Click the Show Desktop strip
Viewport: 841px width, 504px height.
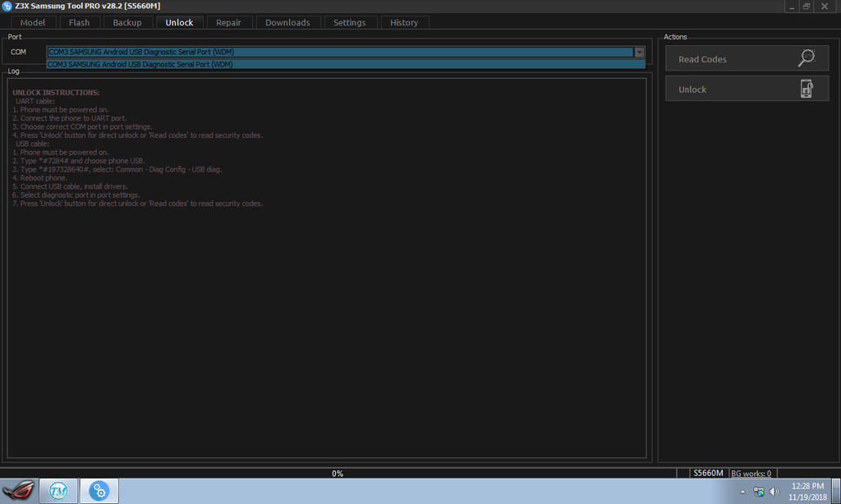(836, 491)
